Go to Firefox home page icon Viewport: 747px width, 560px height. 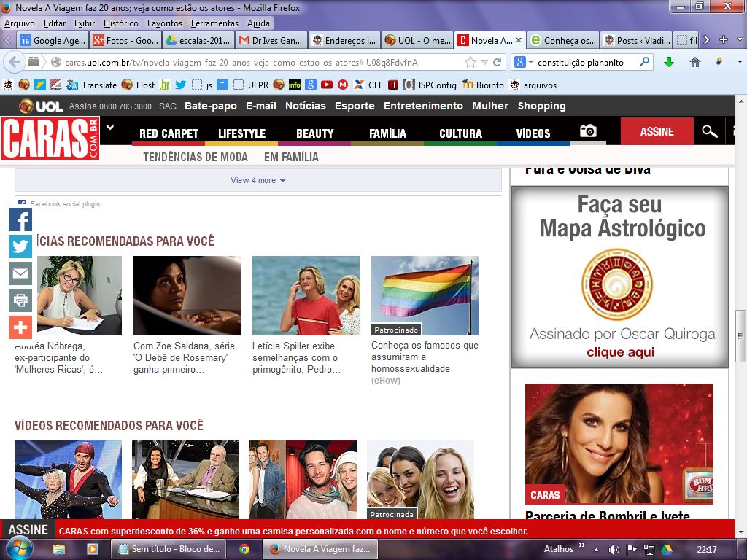(695, 62)
